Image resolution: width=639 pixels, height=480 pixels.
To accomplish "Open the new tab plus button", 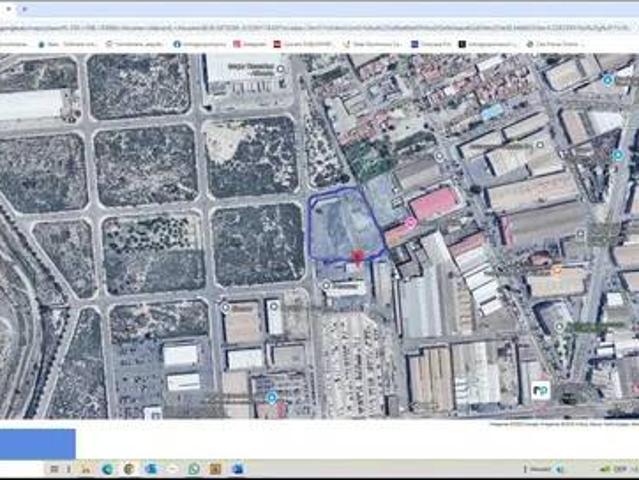I will click(x=24, y=9).
